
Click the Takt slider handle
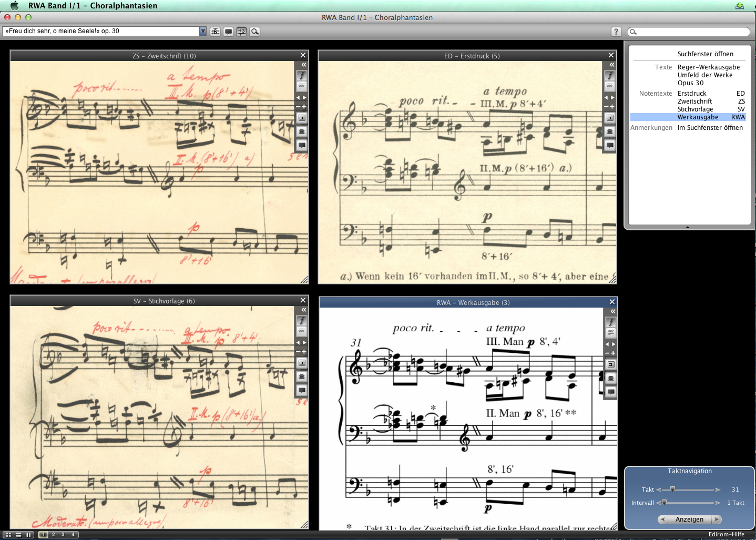[x=672, y=490]
